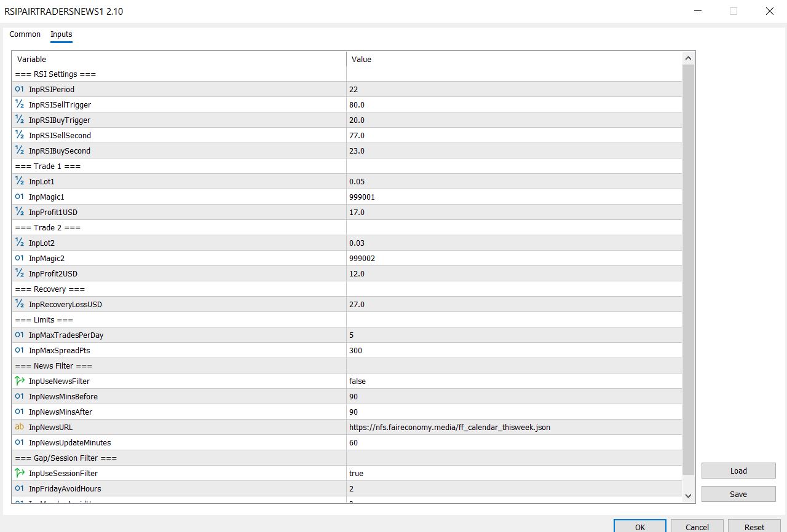Click the double-type icon beside InpRSIBuySecond
The height and width of the screenshot is (532, 787).
point(19,151)
